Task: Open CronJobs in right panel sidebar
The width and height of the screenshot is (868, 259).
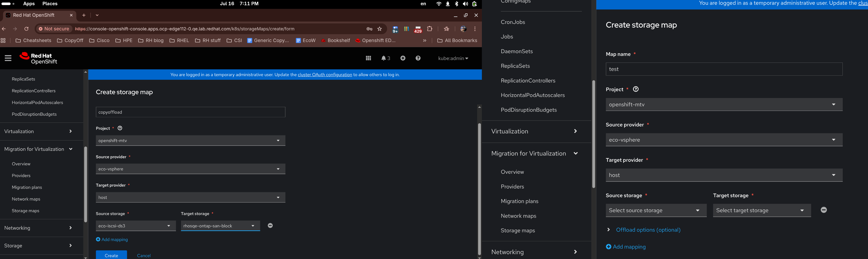Action: (513, 22)
